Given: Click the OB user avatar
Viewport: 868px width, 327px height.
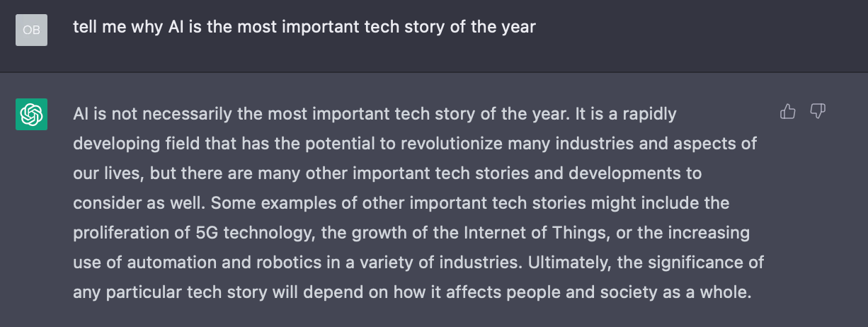Looking at the screenshot, I should [31, 30].
